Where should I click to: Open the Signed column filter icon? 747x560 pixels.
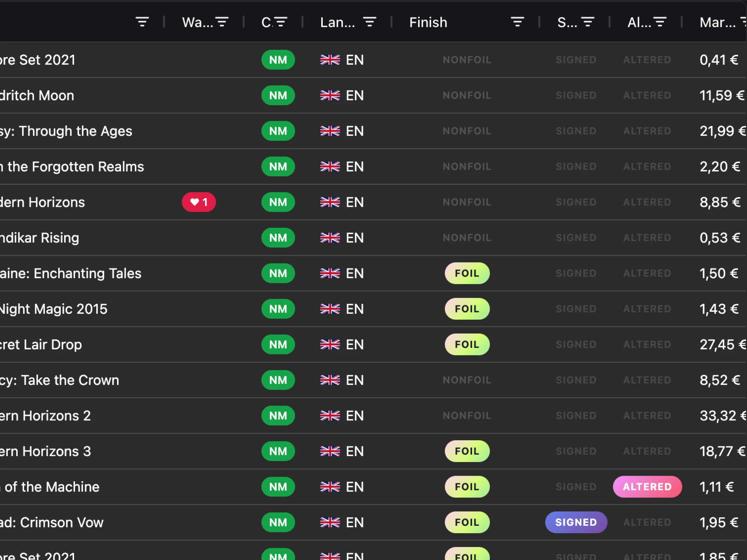point(588,22)
